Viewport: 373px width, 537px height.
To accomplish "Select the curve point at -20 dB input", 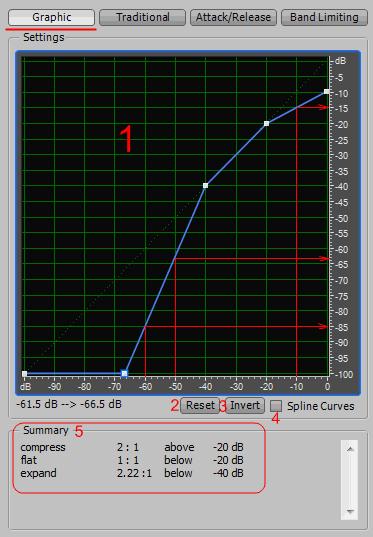I will [266, 123].
